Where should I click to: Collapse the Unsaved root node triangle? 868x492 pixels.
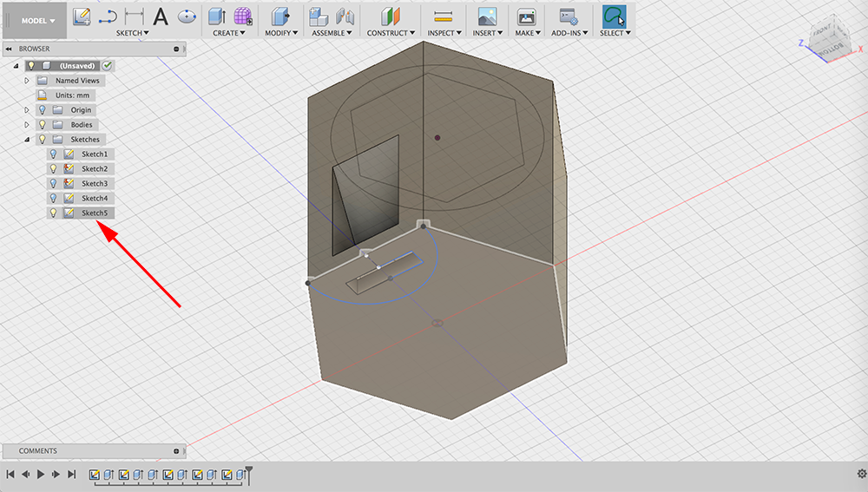click(16, 65)
